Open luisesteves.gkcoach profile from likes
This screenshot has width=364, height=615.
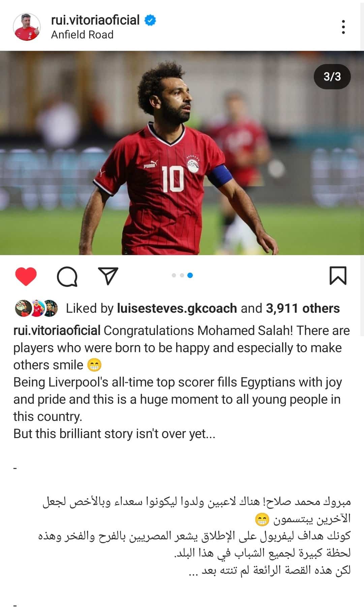pos(177,308)
